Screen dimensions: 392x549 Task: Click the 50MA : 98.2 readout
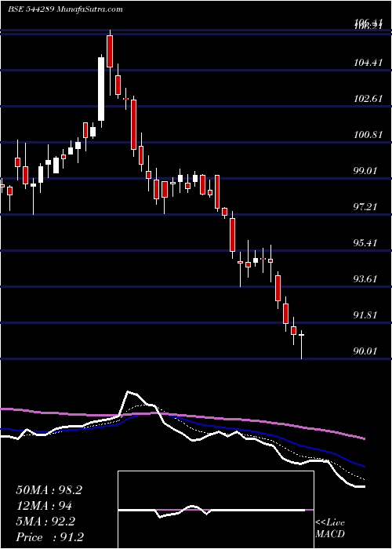[49, 490]
